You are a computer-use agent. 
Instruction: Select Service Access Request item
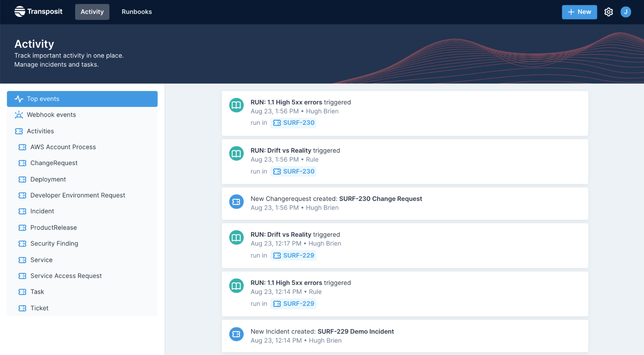coord(66,276)
